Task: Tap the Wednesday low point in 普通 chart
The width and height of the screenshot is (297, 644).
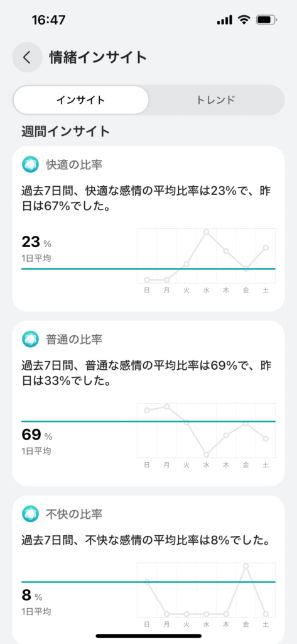Action: coord(207,455)
